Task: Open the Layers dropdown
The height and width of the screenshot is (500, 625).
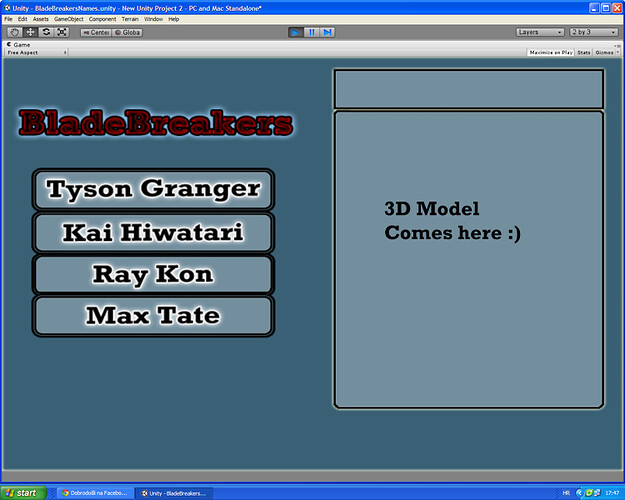Action: 540,32
